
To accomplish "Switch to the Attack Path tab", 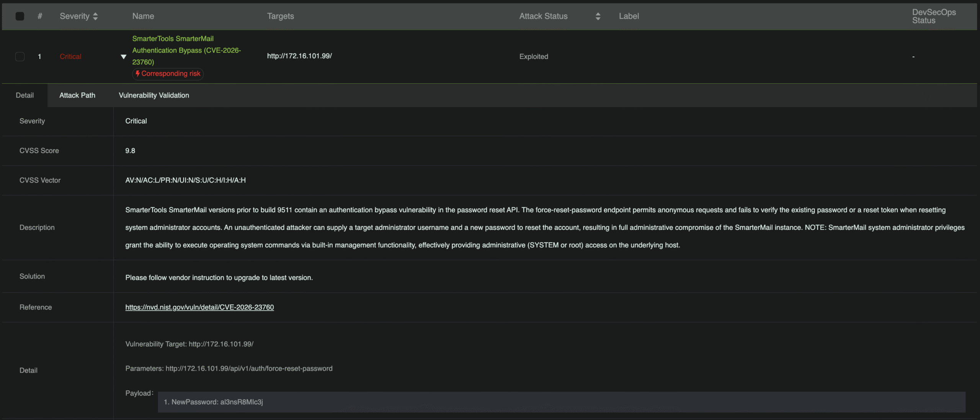I will tap(77, 95).
